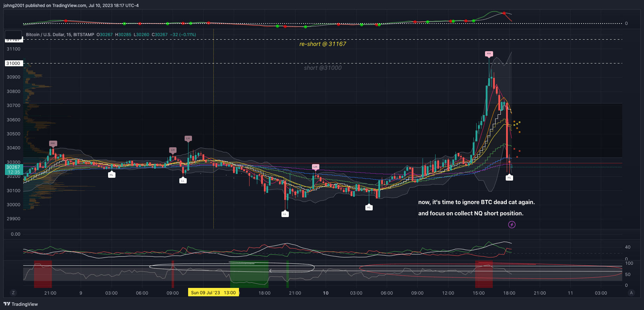
Task: Click the 31000 price label on axis
Action: coord(13,63)
